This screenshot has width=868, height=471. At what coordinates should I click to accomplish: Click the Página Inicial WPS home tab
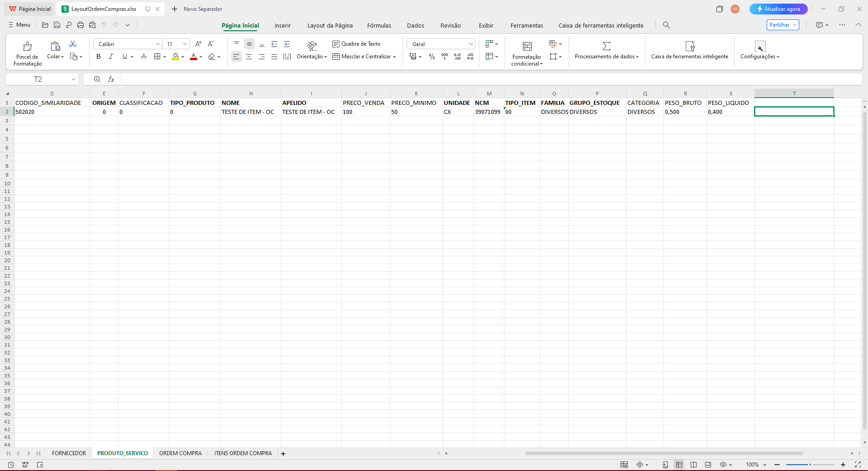30,9
